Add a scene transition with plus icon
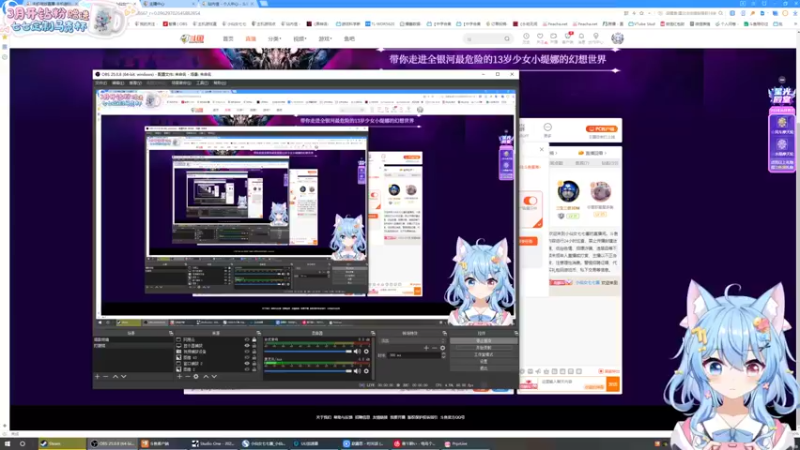 pyautogui.click(x=426, y=348)
